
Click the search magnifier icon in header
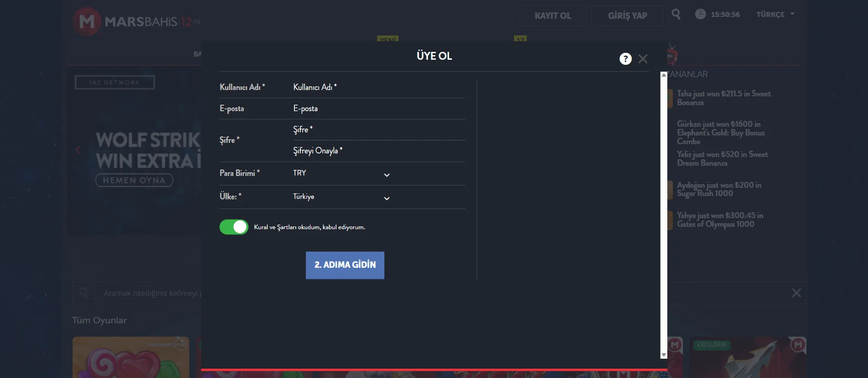(676, 14)
